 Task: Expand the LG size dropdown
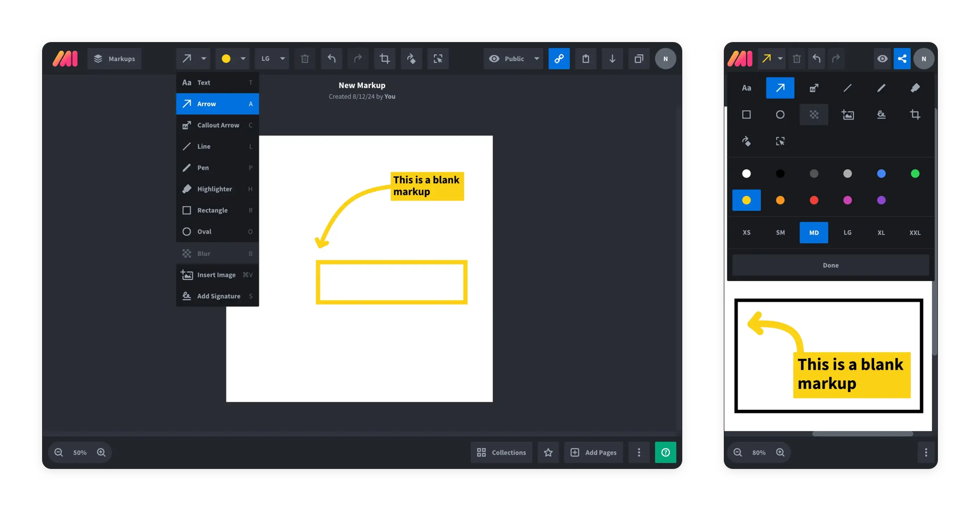tap(272, 59)
